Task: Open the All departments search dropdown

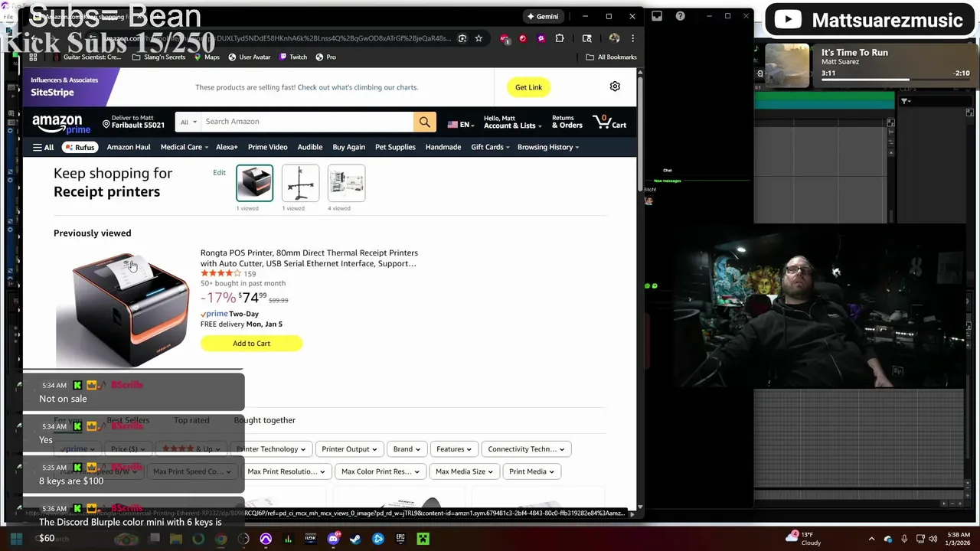Action: click(x=188, y=122)
